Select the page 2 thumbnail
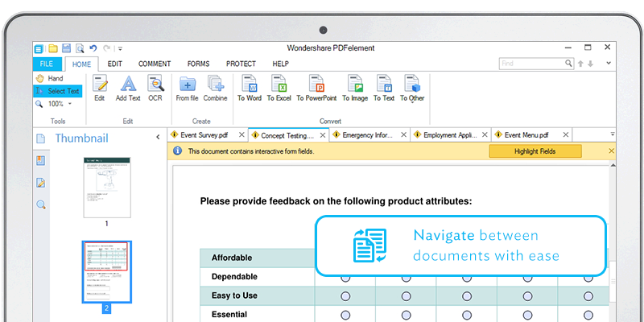This screenshot has height=322, width=644. click(107, 272)
